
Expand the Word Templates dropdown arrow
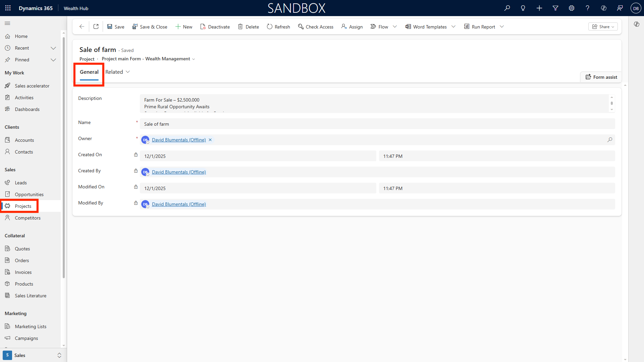point(453,26)
